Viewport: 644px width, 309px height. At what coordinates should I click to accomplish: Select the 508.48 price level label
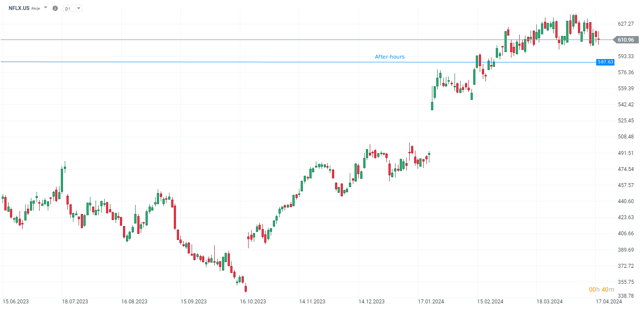[625, 137]
